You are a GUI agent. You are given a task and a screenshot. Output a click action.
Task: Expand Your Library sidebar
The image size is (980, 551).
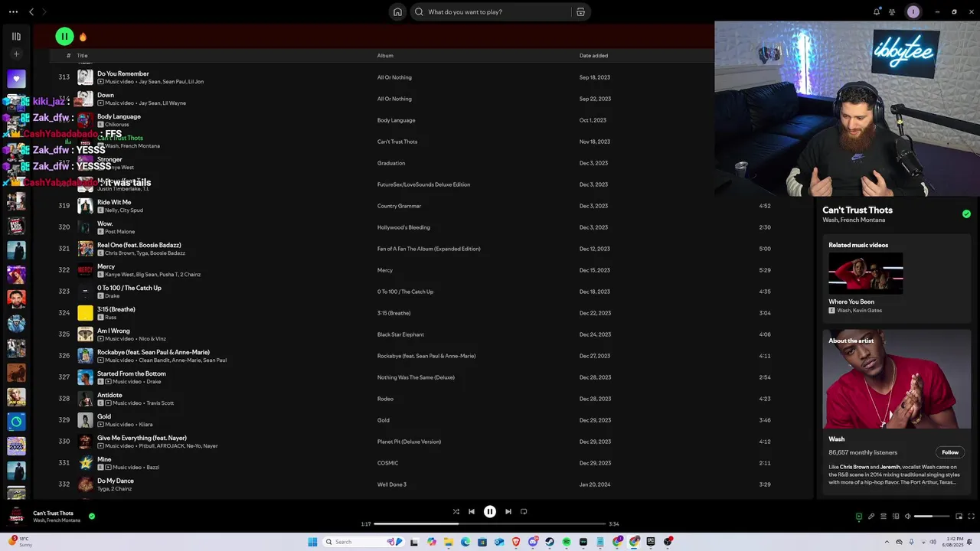point(16,36)
